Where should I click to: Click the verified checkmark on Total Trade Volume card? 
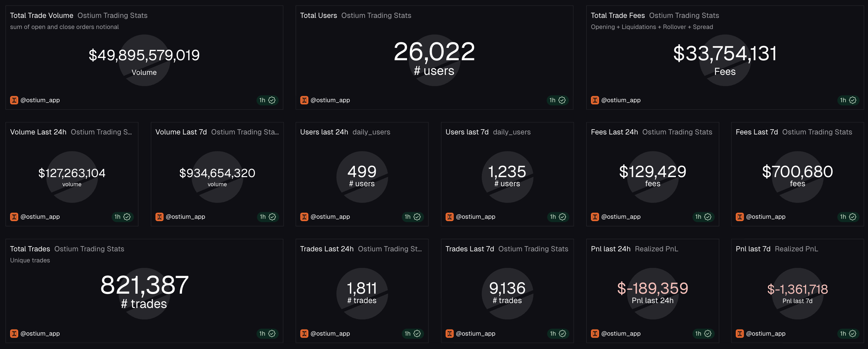272,100
